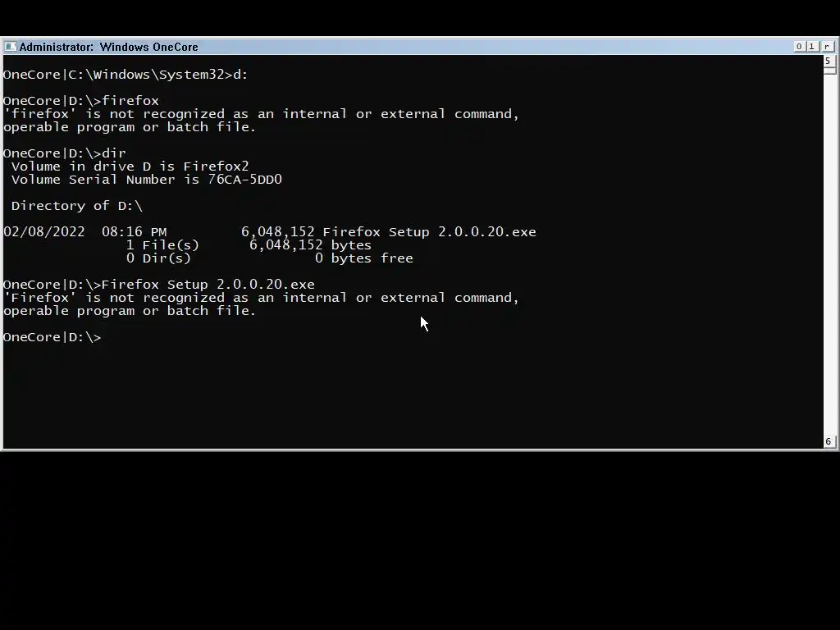The width and height of the screenshot is (840, 630).
Task: Click the time '08:16 PM' in listing
Action: 134,232
